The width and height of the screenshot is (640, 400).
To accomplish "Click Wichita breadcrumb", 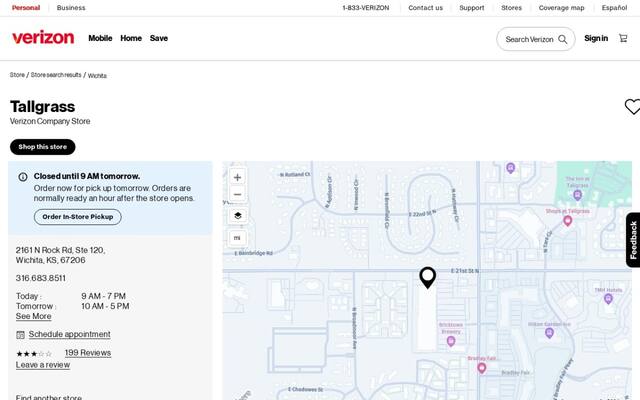I will pos(97,76).
